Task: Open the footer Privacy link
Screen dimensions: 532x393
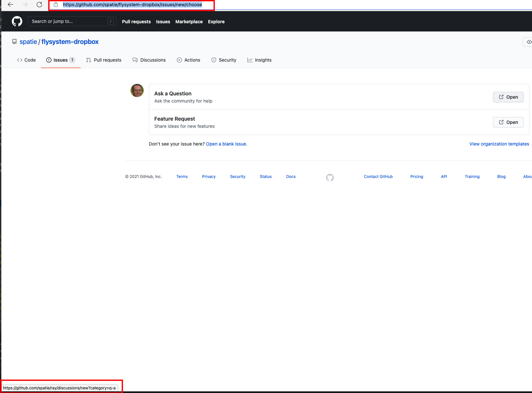Action: pos(209,177)
